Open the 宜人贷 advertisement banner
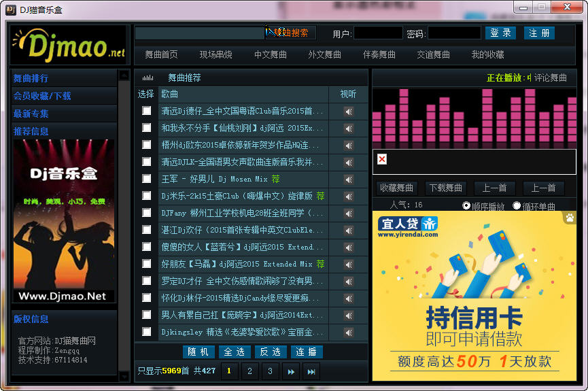 click(474, 296)
